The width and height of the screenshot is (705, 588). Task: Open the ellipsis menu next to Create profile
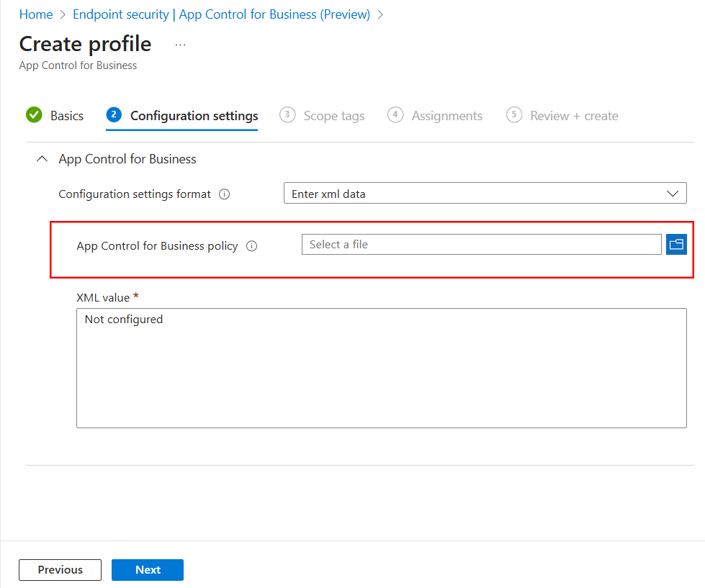pos(180,45)
